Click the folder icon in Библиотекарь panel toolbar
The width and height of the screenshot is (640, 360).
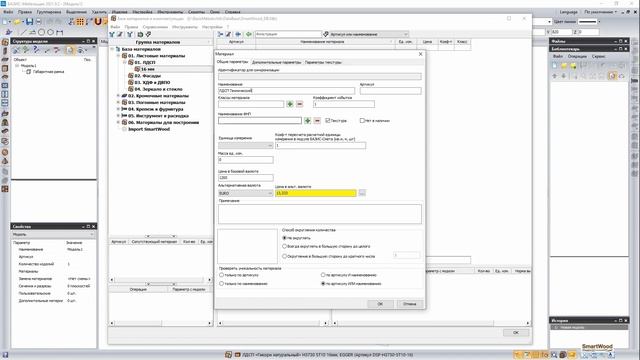564,65
